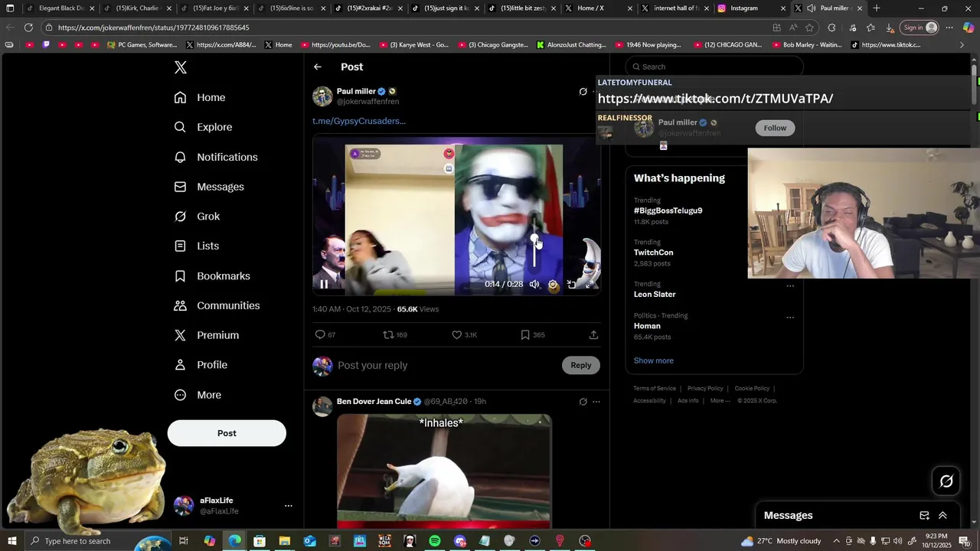Expand the More menu in the sidebar
The width and height of the screenshot is (980, 551).
point(198,395)
